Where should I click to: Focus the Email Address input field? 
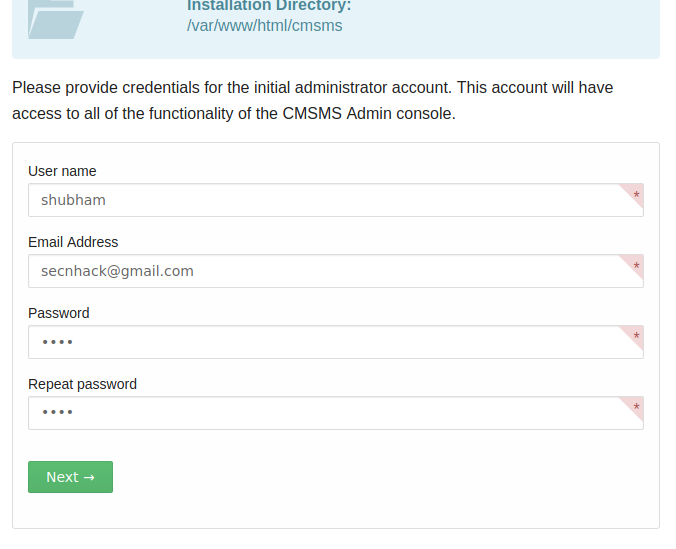[x=336, y=271]
